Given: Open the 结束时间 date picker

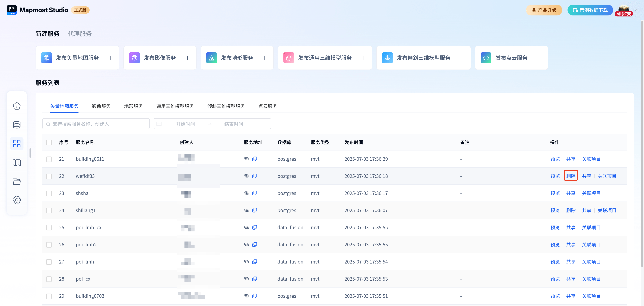Looking at the screenshot, I should tap(233, 124).
